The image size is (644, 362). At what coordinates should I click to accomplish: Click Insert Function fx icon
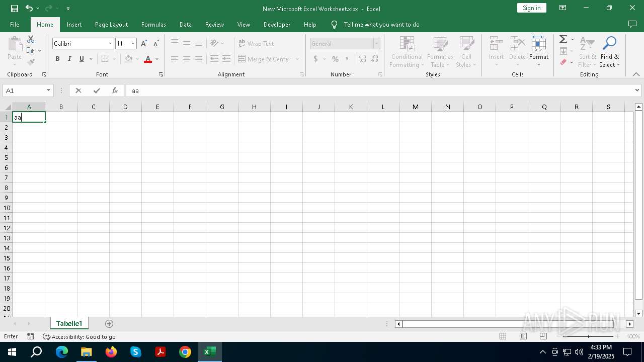[x=115, y=90]
